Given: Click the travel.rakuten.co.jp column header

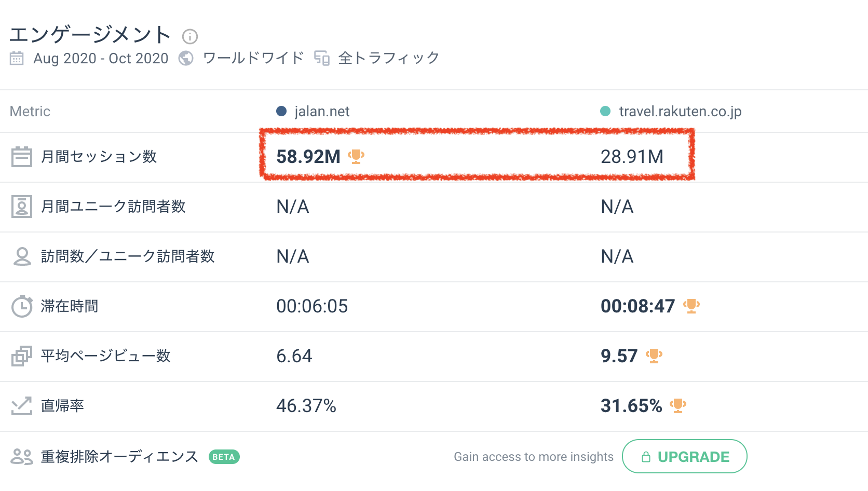Looking at the screenshot, I should tap(680, 111).
